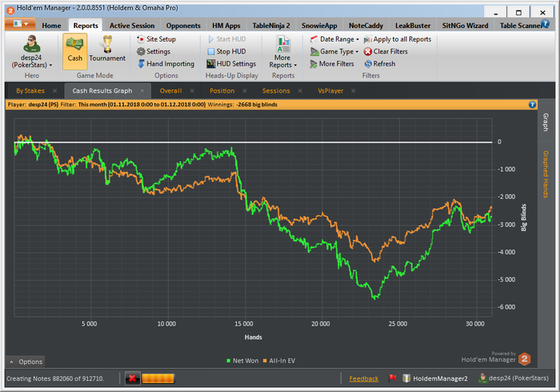Select the Cash Results Graph tab
This screenshot has width=560, height=392.
click(102, 91)
